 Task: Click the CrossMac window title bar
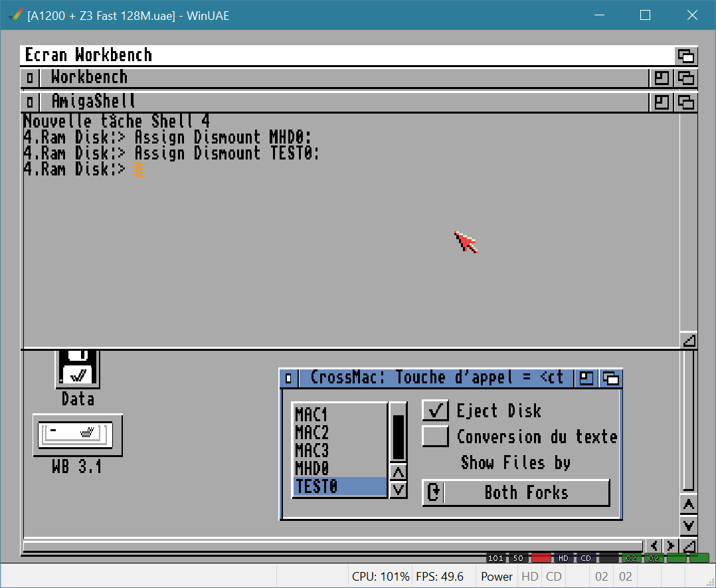point(436,378)
